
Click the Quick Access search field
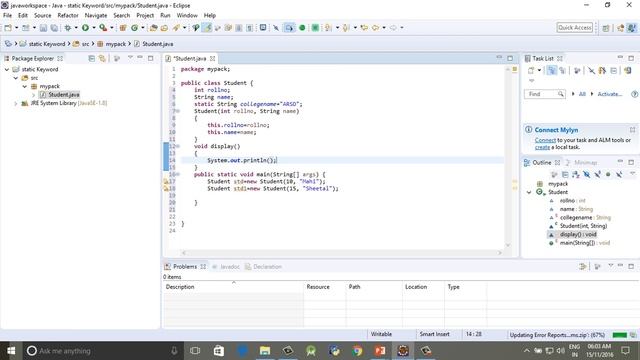click(575, 27)
